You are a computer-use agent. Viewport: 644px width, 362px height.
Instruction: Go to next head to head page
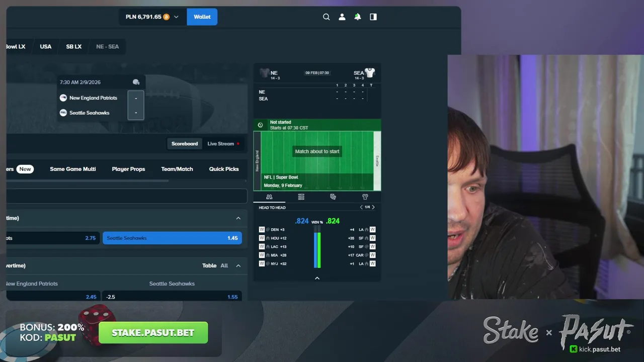click(x=373, y=207)
